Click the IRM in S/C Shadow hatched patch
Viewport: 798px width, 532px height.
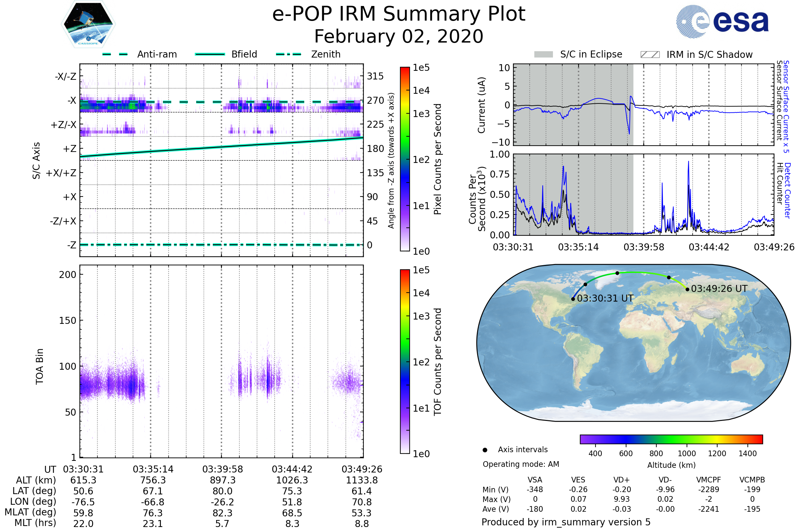click(650, 55)
